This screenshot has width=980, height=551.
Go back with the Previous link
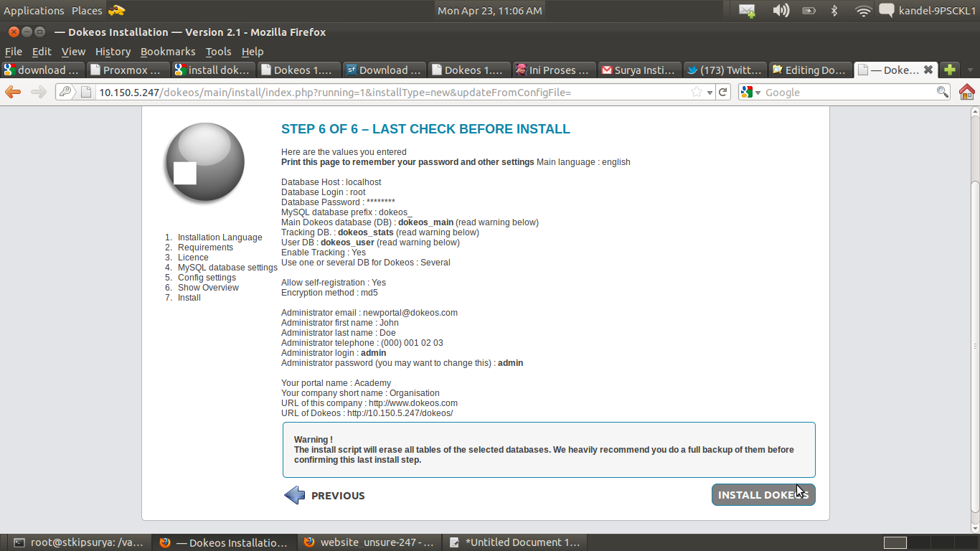coord(325,496)
